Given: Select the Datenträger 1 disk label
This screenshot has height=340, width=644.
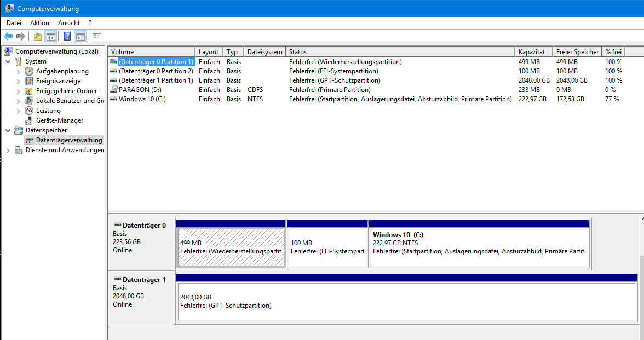Looking at the screenshot, I should 141,297.
